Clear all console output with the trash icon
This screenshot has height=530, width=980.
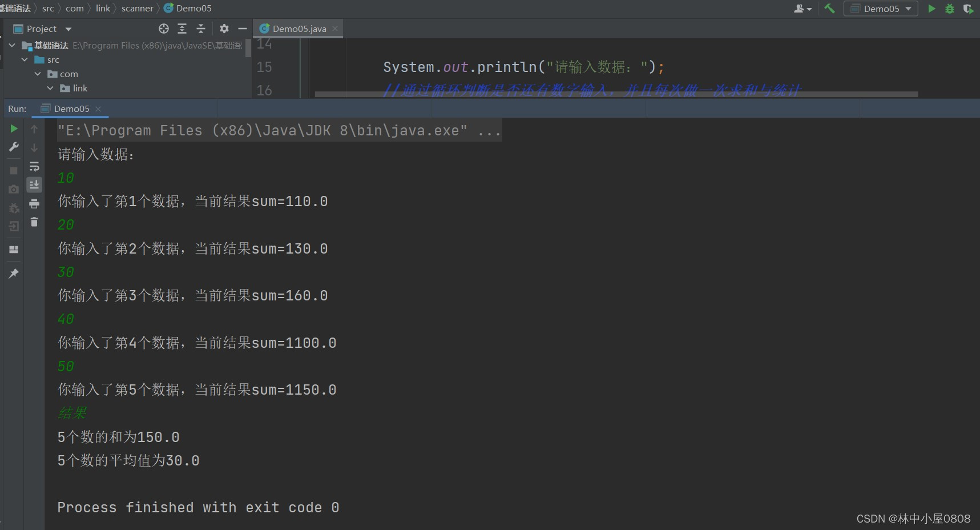(34, 222)
